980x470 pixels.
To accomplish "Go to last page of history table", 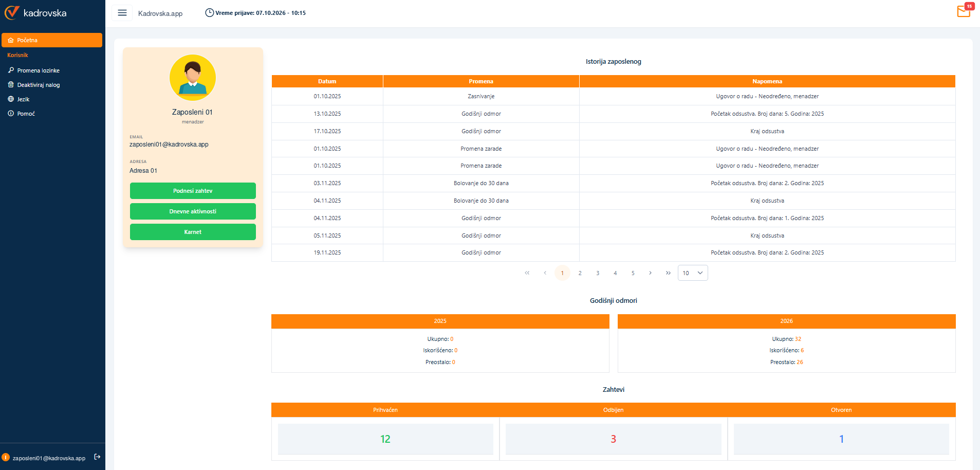I will 668,273.
